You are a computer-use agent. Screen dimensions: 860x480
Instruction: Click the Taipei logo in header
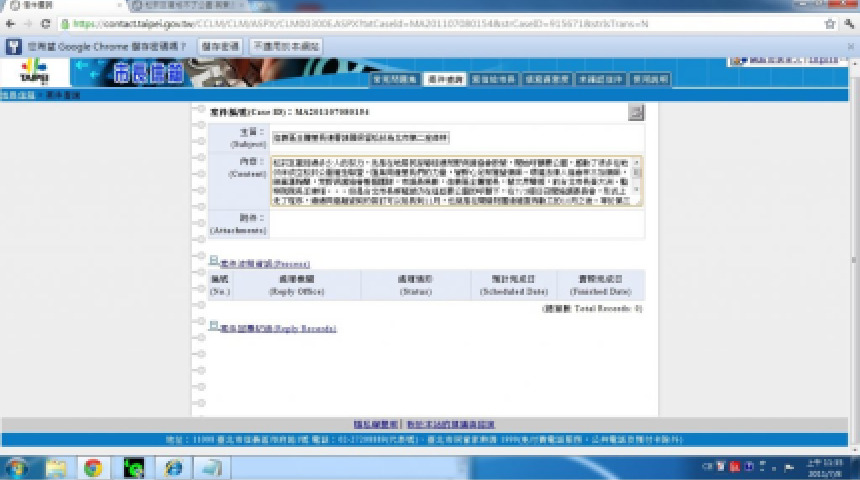35,73
